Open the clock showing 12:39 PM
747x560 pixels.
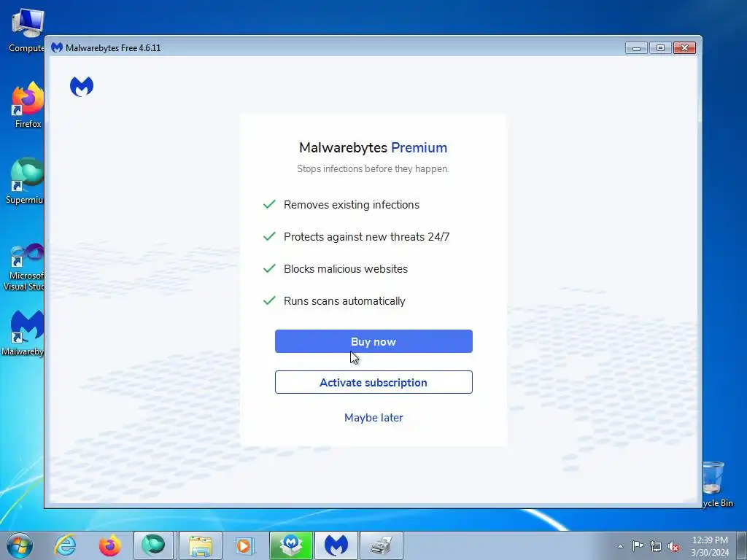pyautogui.click(x=710, y=546)
